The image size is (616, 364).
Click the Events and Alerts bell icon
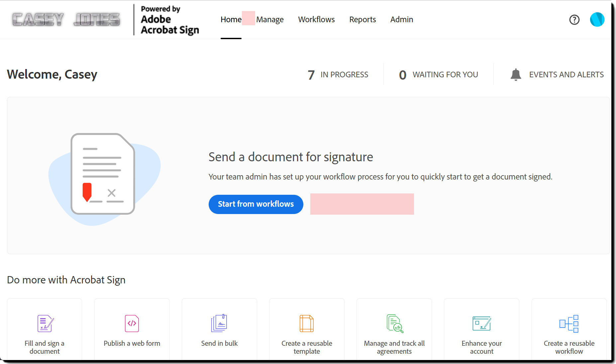tap(516, 74)
